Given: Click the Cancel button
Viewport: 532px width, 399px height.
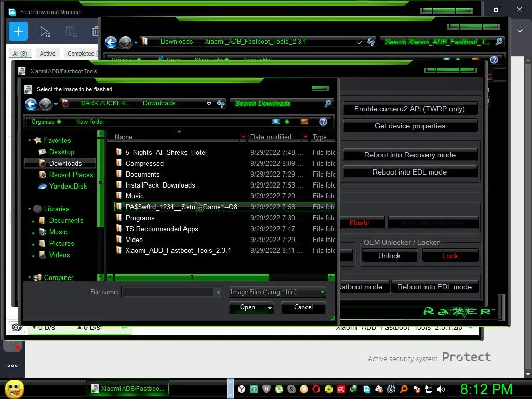Looking at the screenshot, I should 303,307.
